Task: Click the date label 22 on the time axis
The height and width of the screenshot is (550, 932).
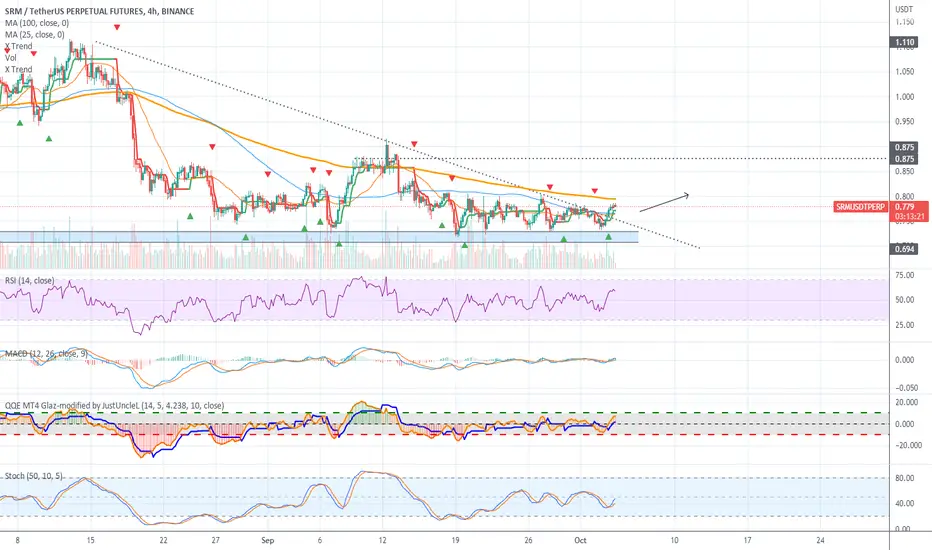Action: tap(163, 540)
